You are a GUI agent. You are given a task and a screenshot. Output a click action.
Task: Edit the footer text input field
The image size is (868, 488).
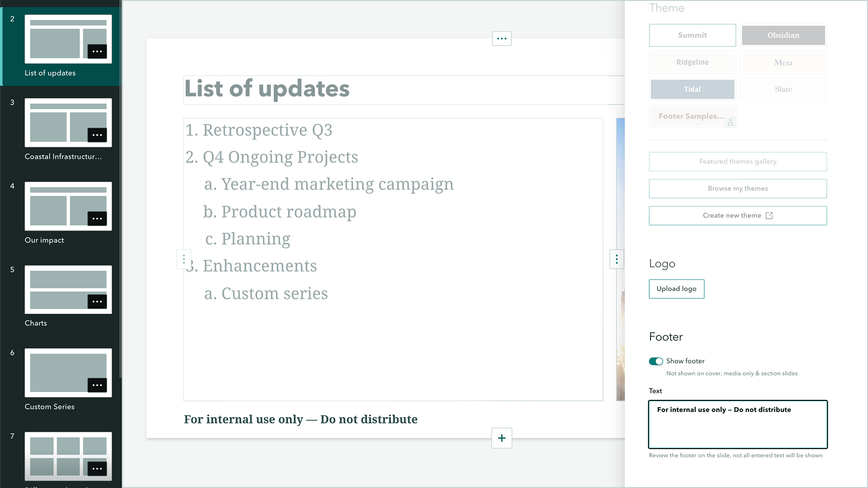737,424
